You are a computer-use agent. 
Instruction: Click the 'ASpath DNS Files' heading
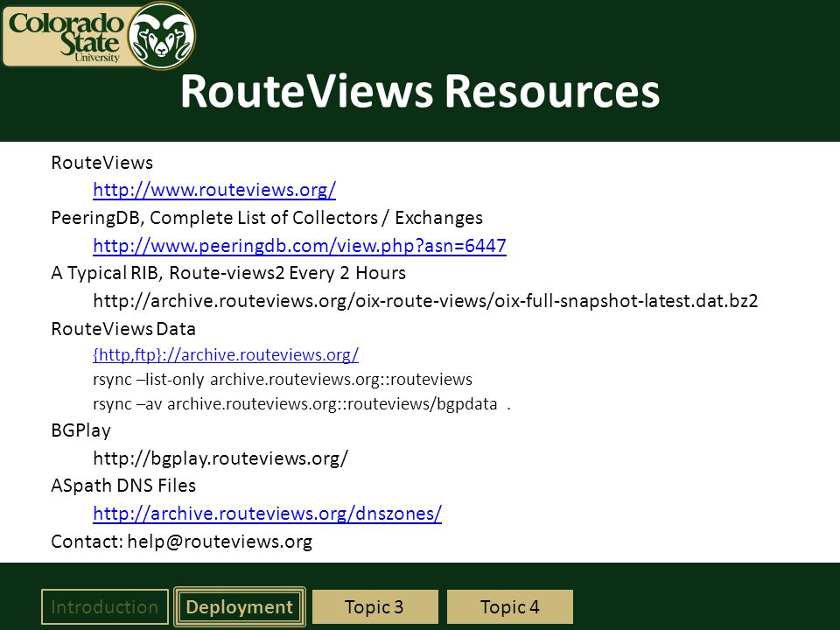pyautogui.click(x=123, y=486)
